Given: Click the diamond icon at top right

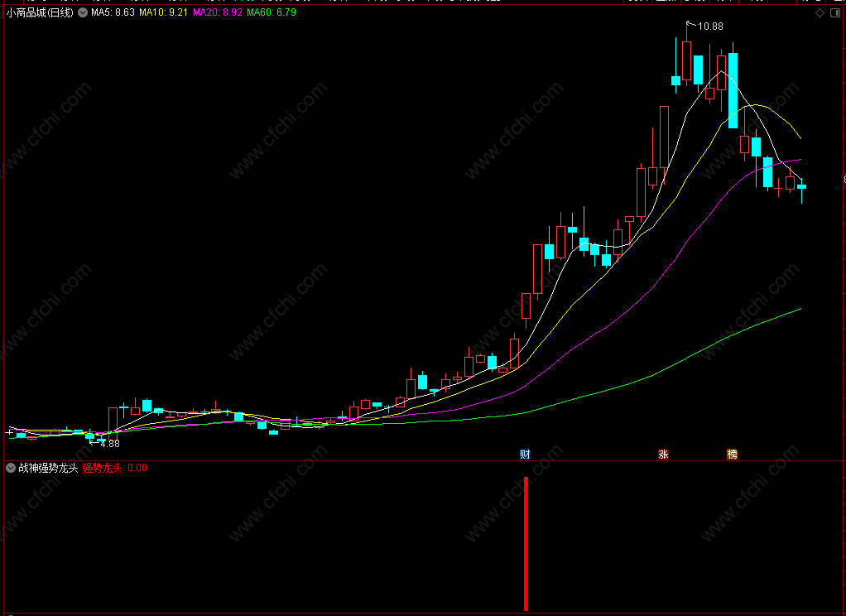Looking at the screenshot, I should click(820, 13).
